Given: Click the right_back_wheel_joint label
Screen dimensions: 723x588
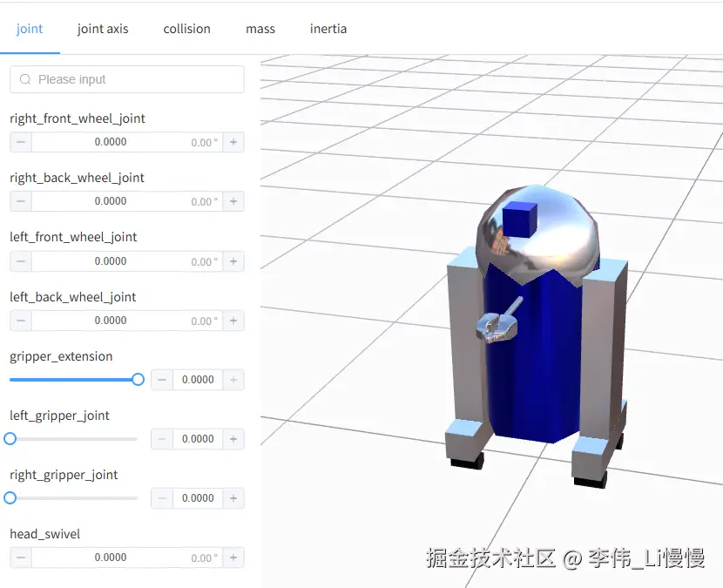Looking at the screenshot, I should pos(77,178).
